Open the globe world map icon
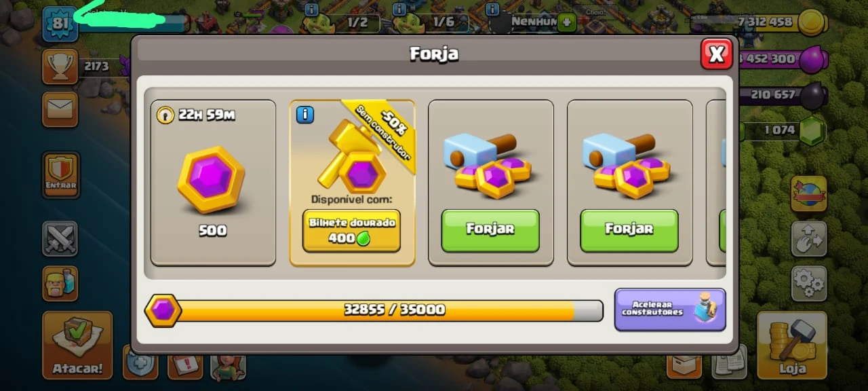868x391 pixels. pos(809,193)
